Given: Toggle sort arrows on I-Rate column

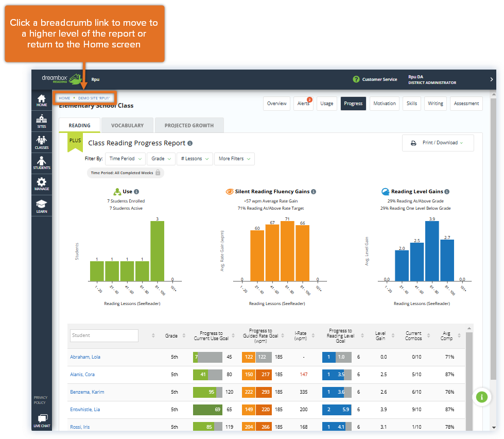Looking at the screenshot, I should pyautogui.click(x=313, y=335).
